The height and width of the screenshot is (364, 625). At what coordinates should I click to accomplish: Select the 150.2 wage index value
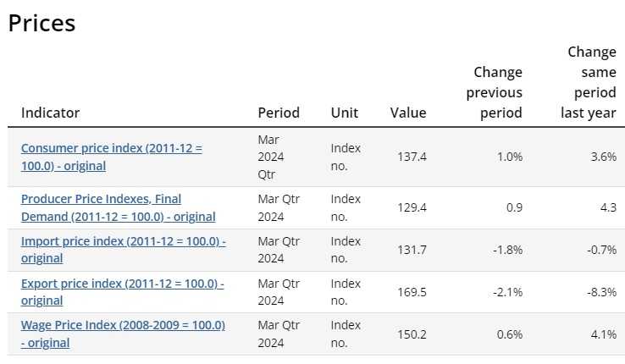click(412, 334)
